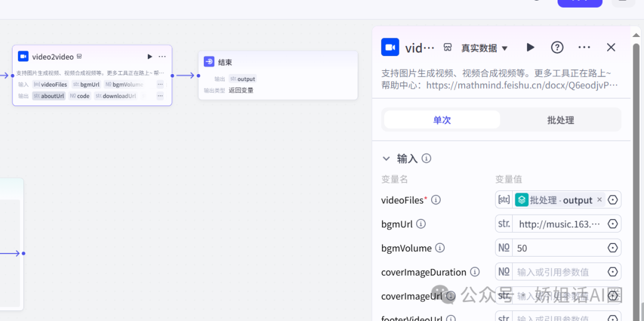Expand hidden input parameters on video2video node

pos(160,84)
